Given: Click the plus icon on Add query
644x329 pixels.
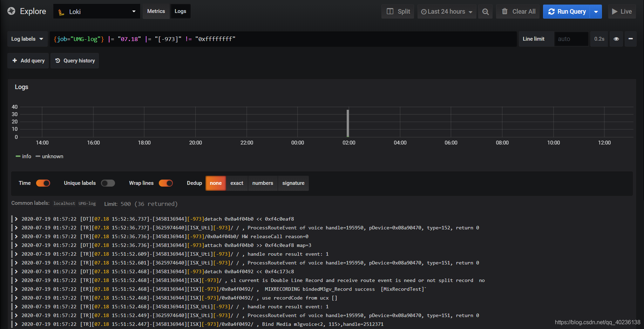Looking at the screenshot, I should pos(15,60).
